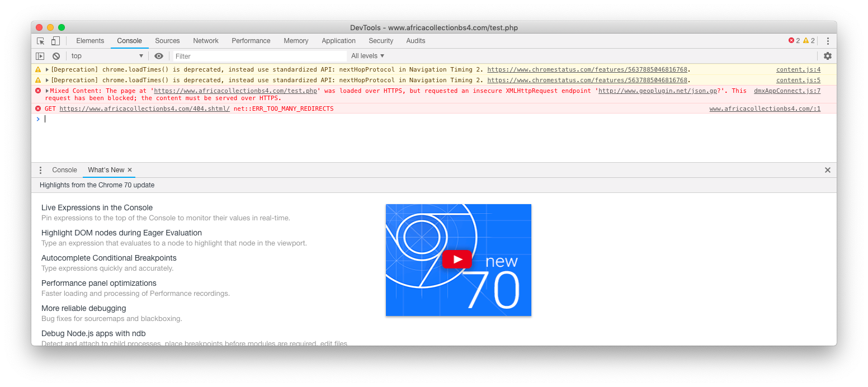Clear the console with the clear icon
The height and width of the screenshot is (387, 868).
(56, 56)
